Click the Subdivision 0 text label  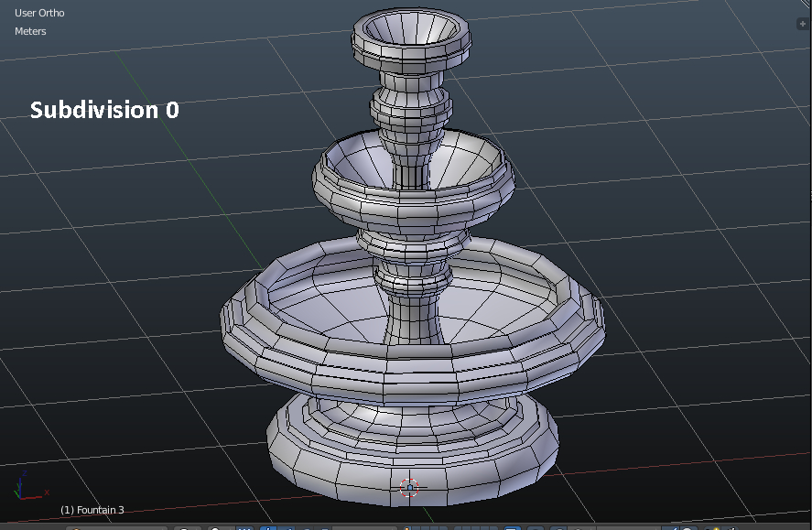[x=105, y=110]
